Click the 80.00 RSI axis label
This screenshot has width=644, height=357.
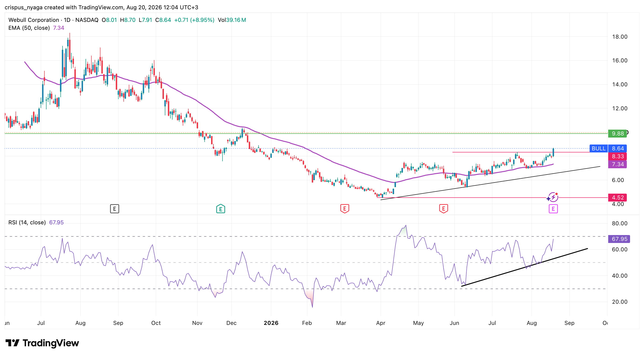coord(620,223)
